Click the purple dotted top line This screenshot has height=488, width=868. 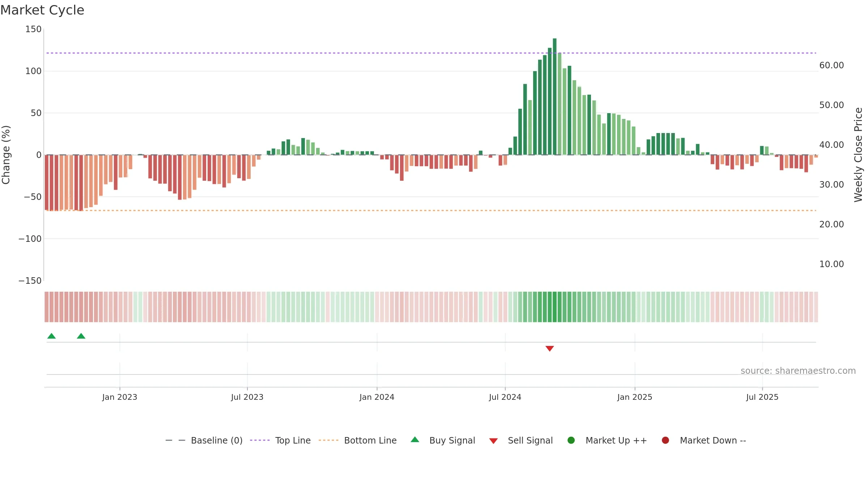click(x=431, y=53)
